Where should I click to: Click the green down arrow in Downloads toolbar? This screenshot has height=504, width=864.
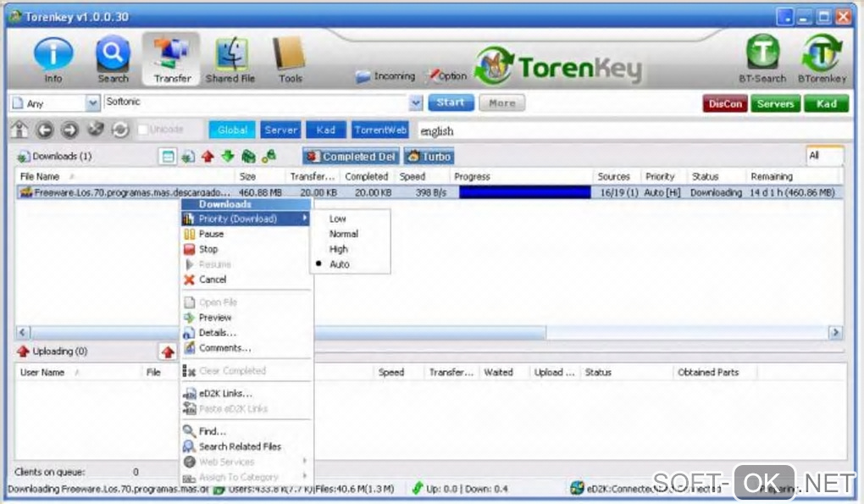(x=228, y=157)
